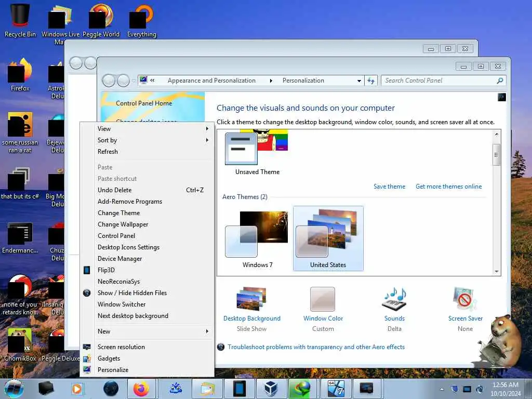Image resolution: width=532 pixels, height=399 pixels.
Task: Choose Window Switcher menu entry
Action: (147, 304)
